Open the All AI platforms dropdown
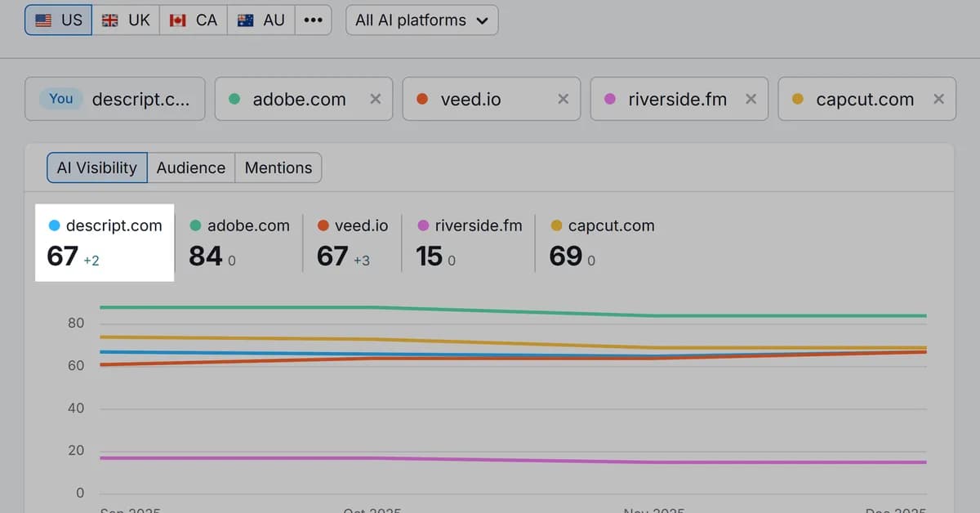The height and width of the screenshot is (513, 980). (422, 20)
